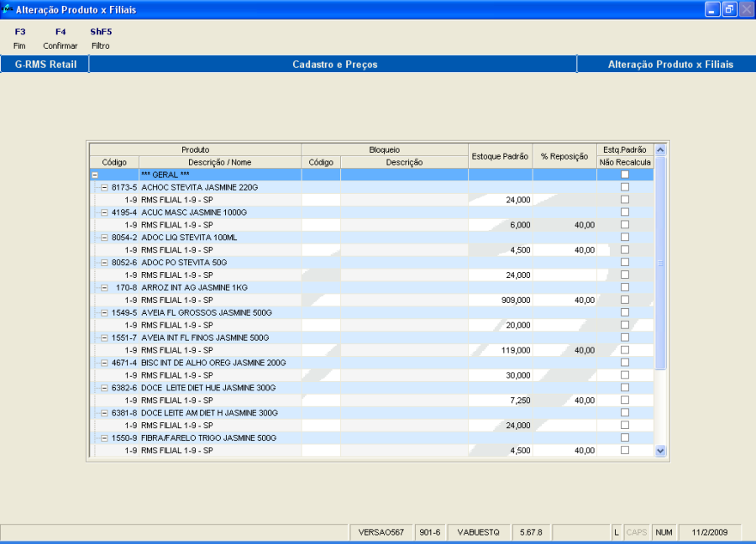This screenshot has height=544, width=756.
Task: Select product code 4195-4
Action: click(124, 212)
